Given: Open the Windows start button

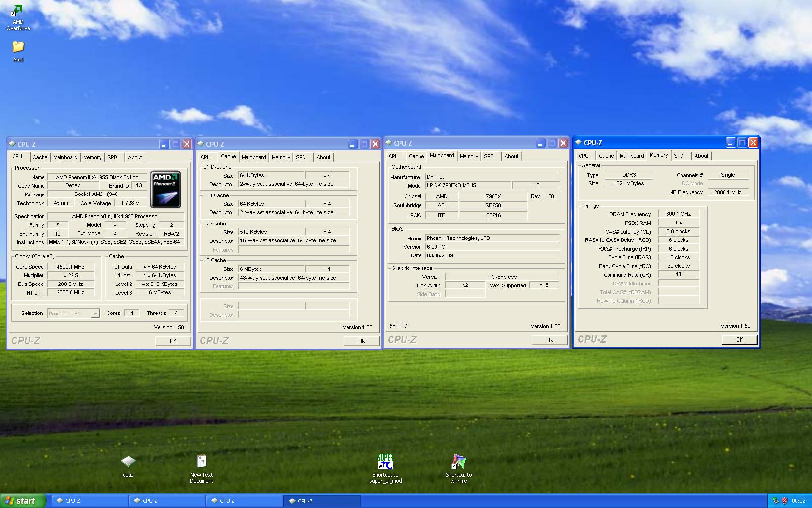Looking at the screenshot, I should 23,501.
